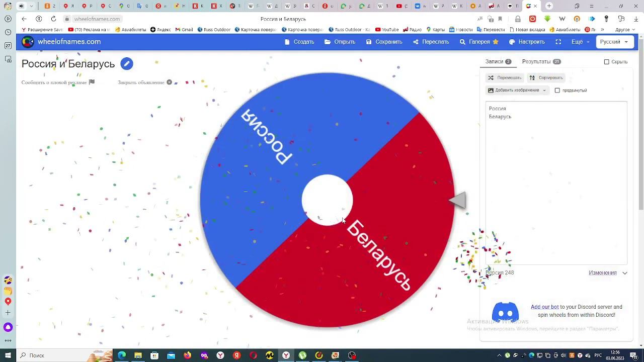This screenshot has height=362, width=644.
Task: Open Firefox from the taskbar
Action: coord(188,355)
